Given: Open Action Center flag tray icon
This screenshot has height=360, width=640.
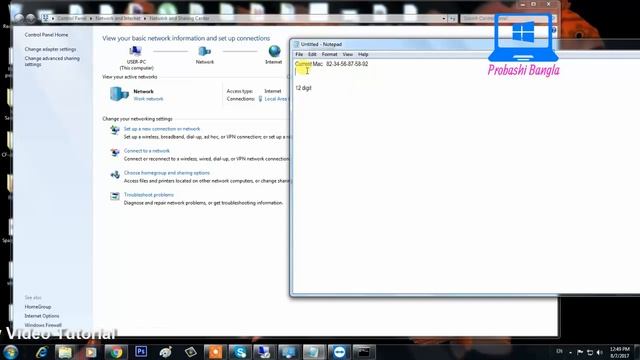Looking at the screenshot, I should [580, 352].
